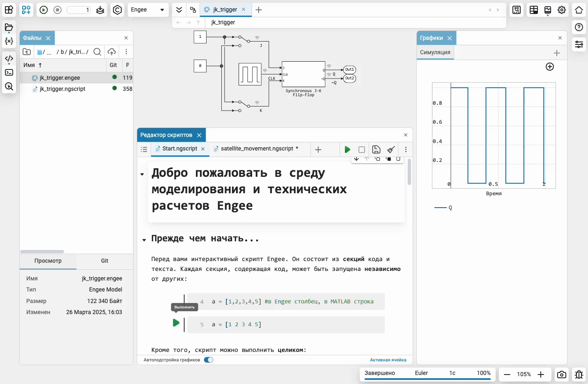The width and height of the screenshot is (588, 384).
Task: Go up one folder in file browser
Action: click(x=27, y=52)
